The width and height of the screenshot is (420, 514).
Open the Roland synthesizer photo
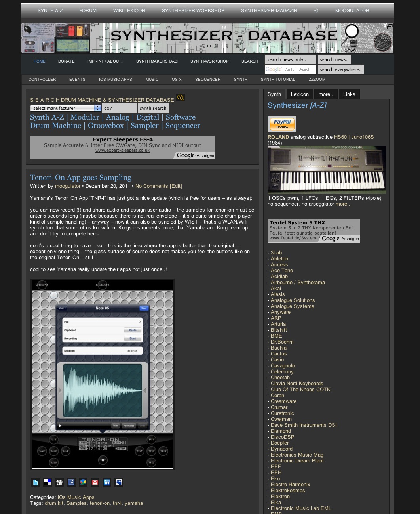pyautogui.click(x=327, y=170)
